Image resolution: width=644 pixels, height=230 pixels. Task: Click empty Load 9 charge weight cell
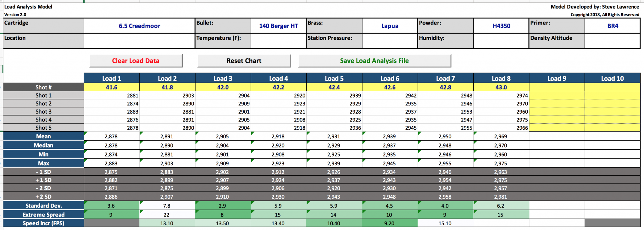pos(557,87)
